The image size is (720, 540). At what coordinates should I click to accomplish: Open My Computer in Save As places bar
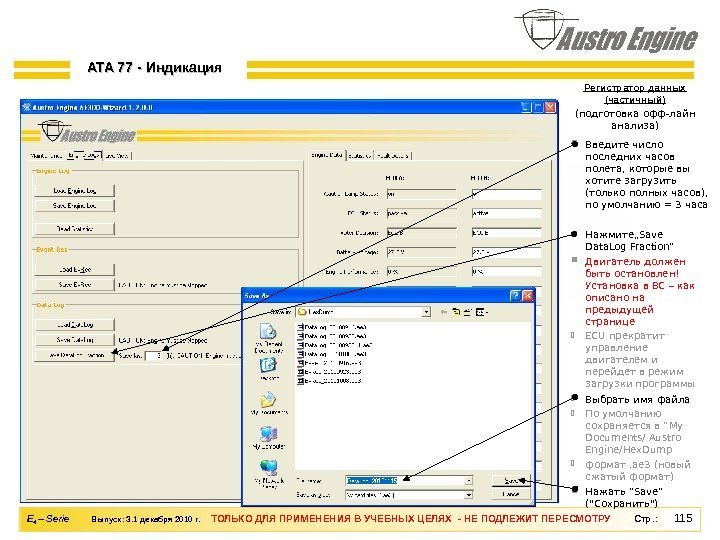(x=269, y=437)
